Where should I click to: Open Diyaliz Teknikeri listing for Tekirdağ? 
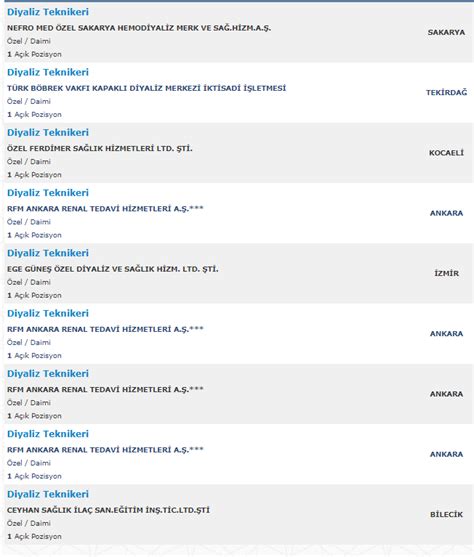click(x=48, y=72)
